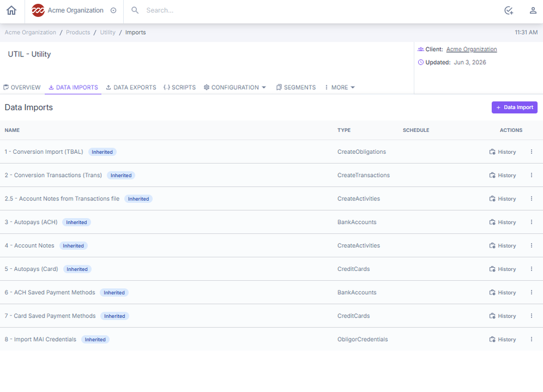Open the user profile icon
This screenshot has width=543, height=392.
pyautogui.click(x=533, y=10)
